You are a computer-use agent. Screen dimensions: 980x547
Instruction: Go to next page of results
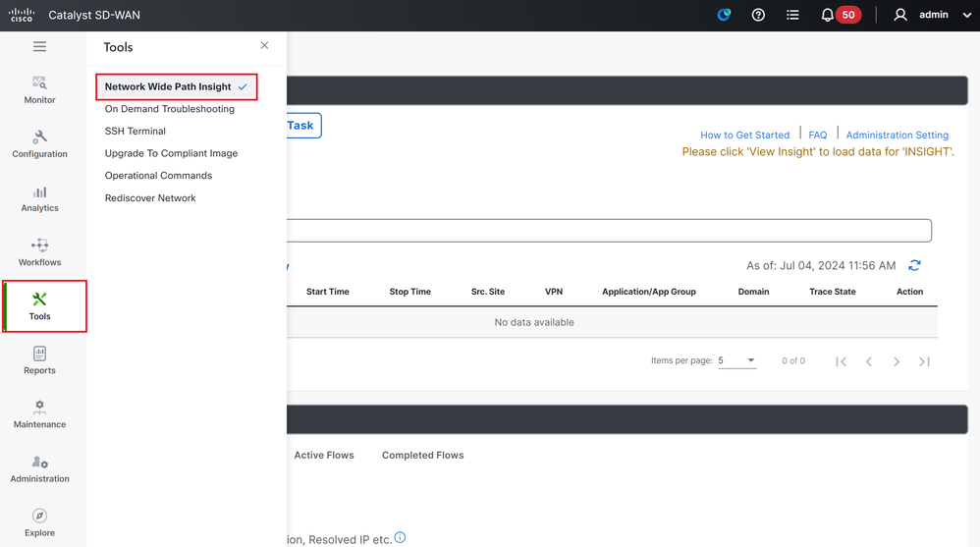point(897,361)
